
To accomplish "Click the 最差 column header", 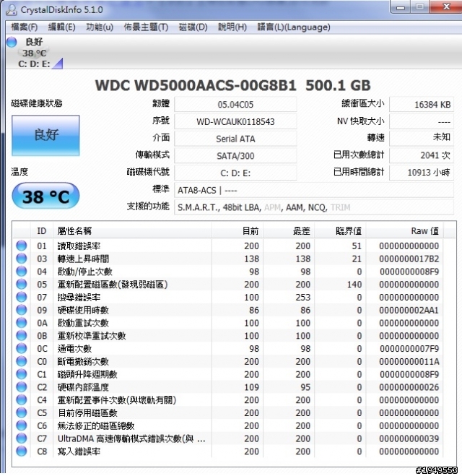I will [289, 231].
